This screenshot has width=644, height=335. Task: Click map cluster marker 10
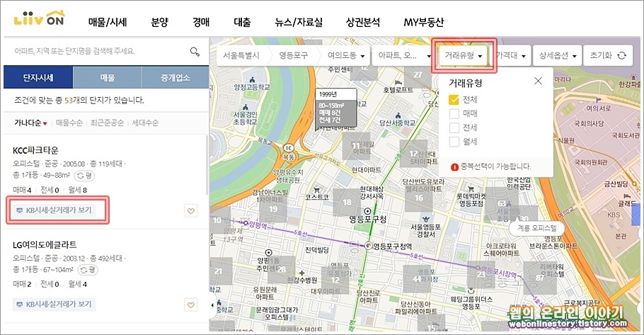218,220
